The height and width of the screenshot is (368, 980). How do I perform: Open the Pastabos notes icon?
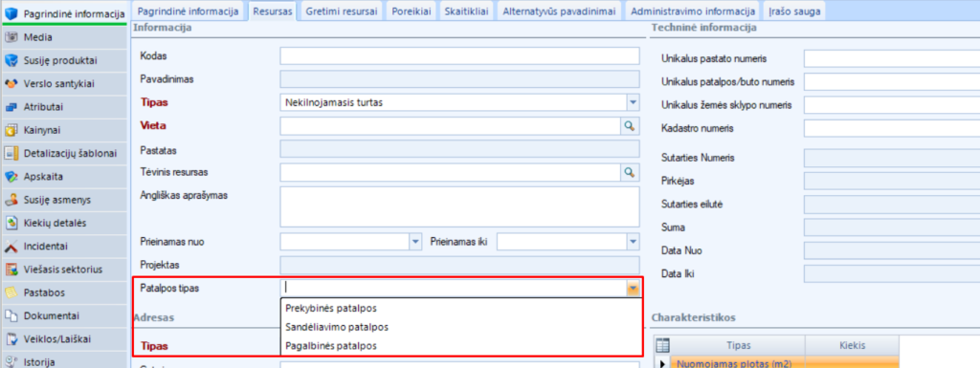point(11,292)
